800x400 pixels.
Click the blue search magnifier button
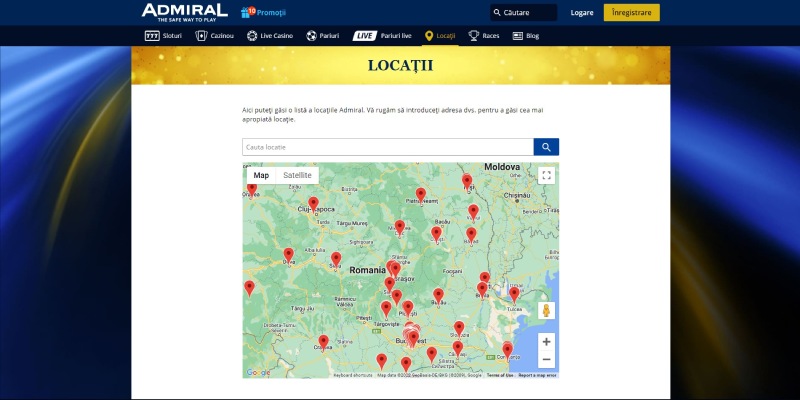(x=546, y=147)
